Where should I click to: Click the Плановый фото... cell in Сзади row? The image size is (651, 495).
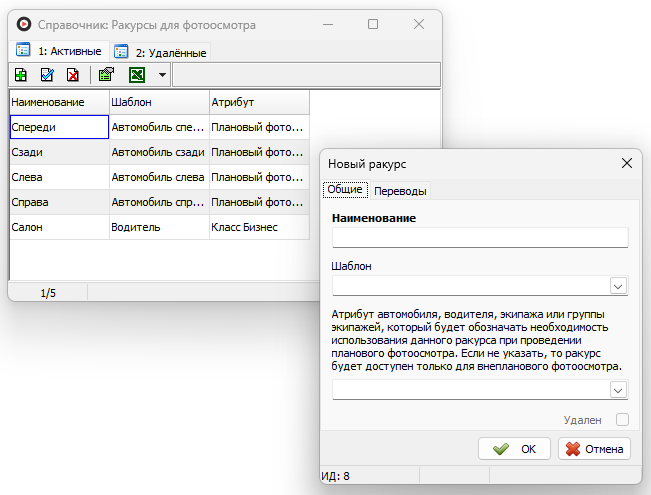click(x=259, y=152)
